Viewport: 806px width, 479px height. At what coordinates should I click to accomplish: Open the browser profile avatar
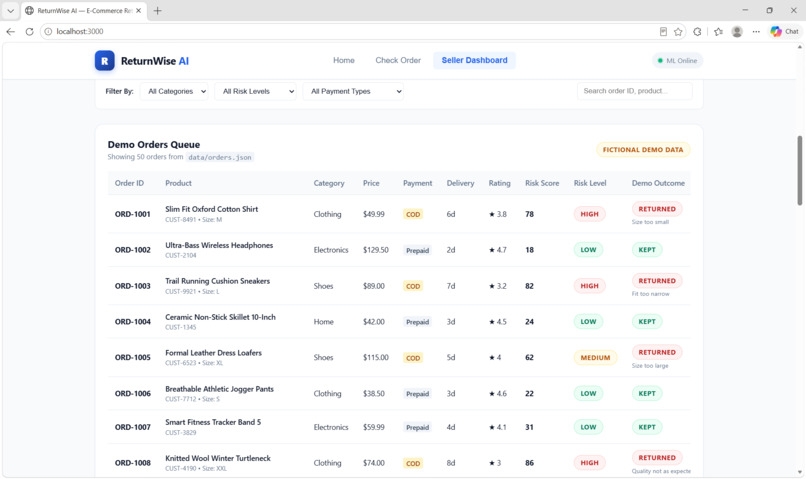click(x=737, y=32)
